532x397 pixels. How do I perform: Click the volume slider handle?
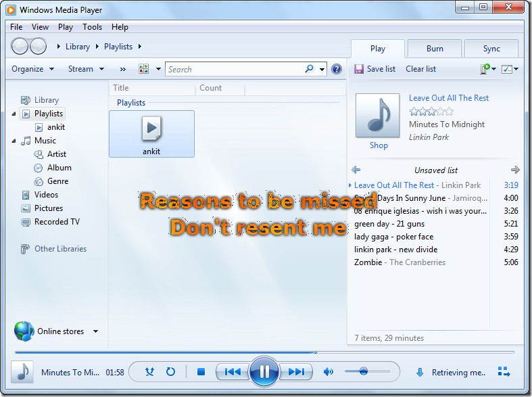coord(364,371)
